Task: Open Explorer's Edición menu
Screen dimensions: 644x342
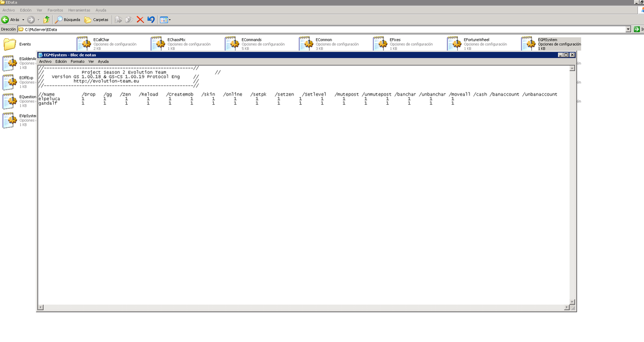Action: (x=26, y=10)
